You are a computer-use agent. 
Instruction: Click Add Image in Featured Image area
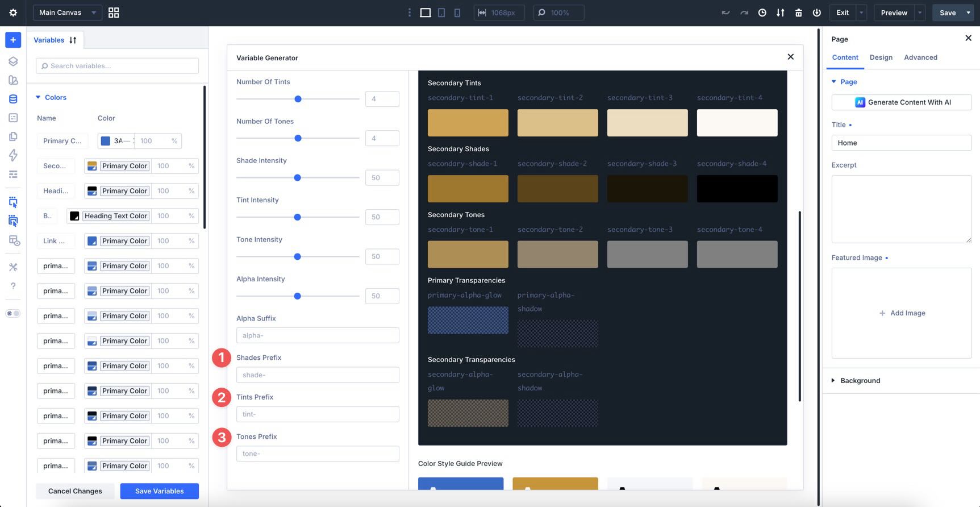click(902, 313)
